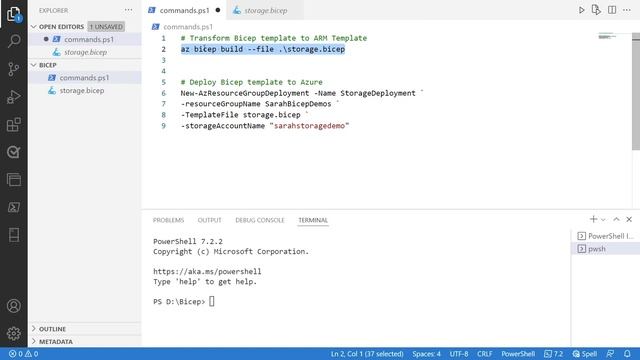Open the Debug Console tab
Image resolution: width=640 pixels, height=360 pixels.
tap(260, 220)
